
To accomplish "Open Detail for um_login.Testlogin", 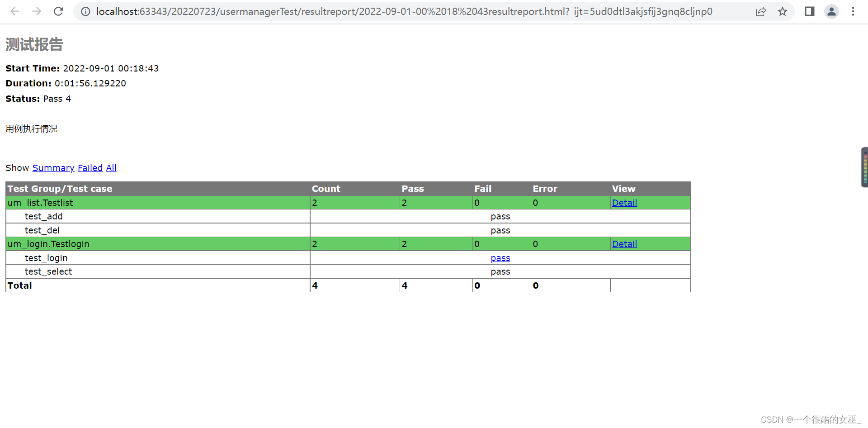I will (624, 244).
